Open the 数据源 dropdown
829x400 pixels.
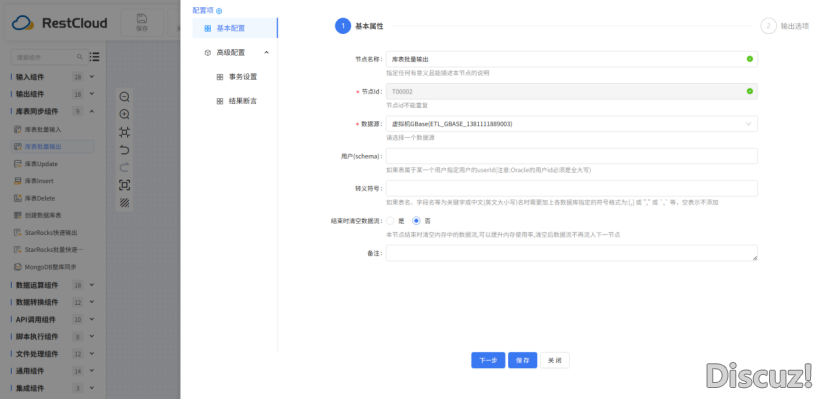coord(572,124)
